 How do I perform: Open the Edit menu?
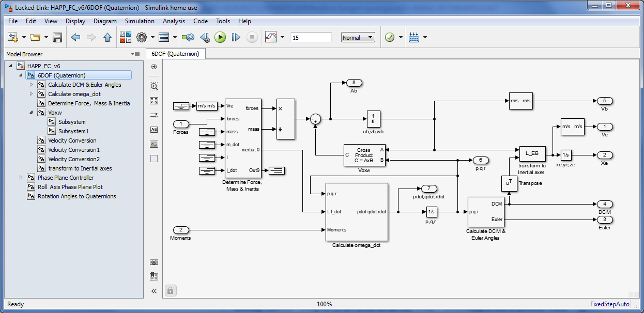tap(31, 21)
